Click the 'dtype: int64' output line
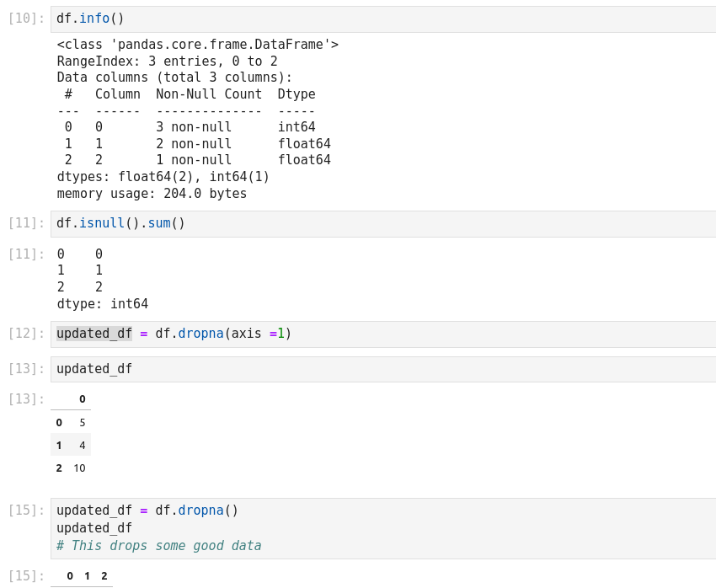This screenshot has width=716, height=588. [x=102, y=304]
